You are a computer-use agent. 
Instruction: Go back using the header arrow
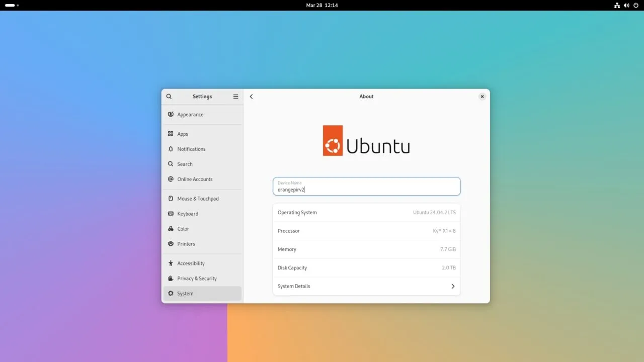click(x=252, y=97)
